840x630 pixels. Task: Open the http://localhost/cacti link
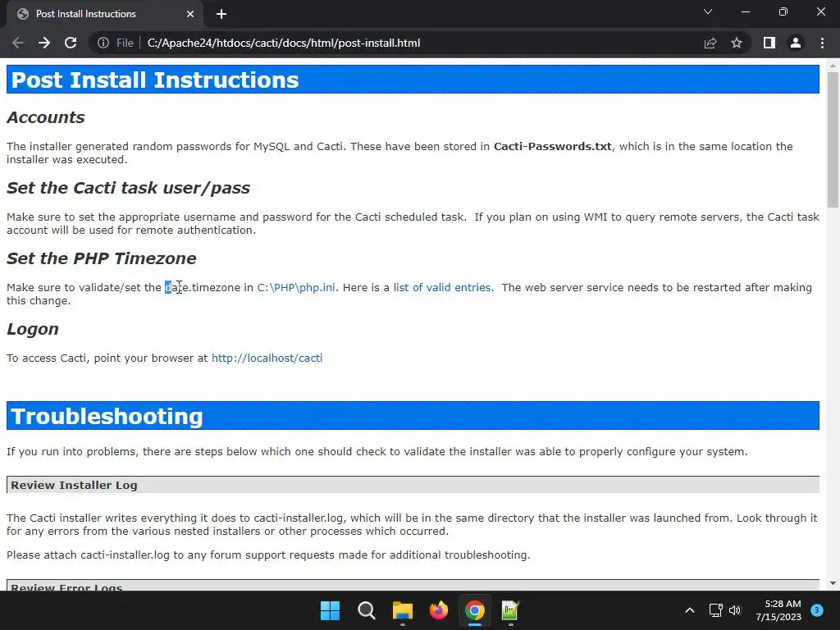click(x=267, y=358)
